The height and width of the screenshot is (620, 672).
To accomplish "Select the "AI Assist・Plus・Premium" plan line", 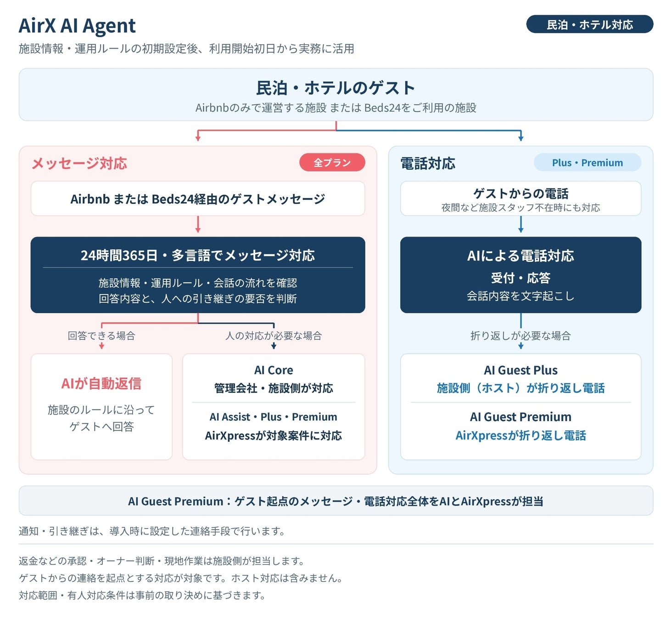I will pyautogui.click(x=274, y=417).
